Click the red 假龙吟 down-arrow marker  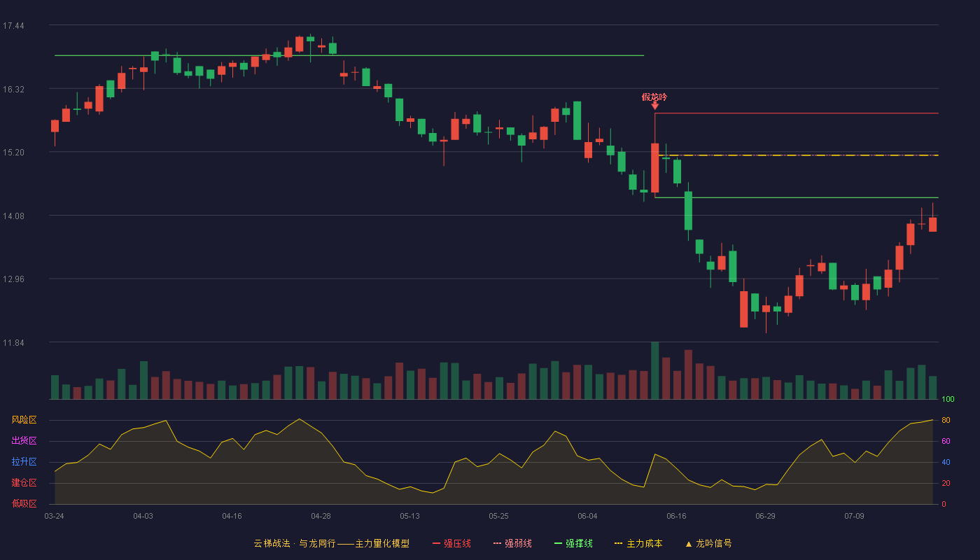[654, 106]
